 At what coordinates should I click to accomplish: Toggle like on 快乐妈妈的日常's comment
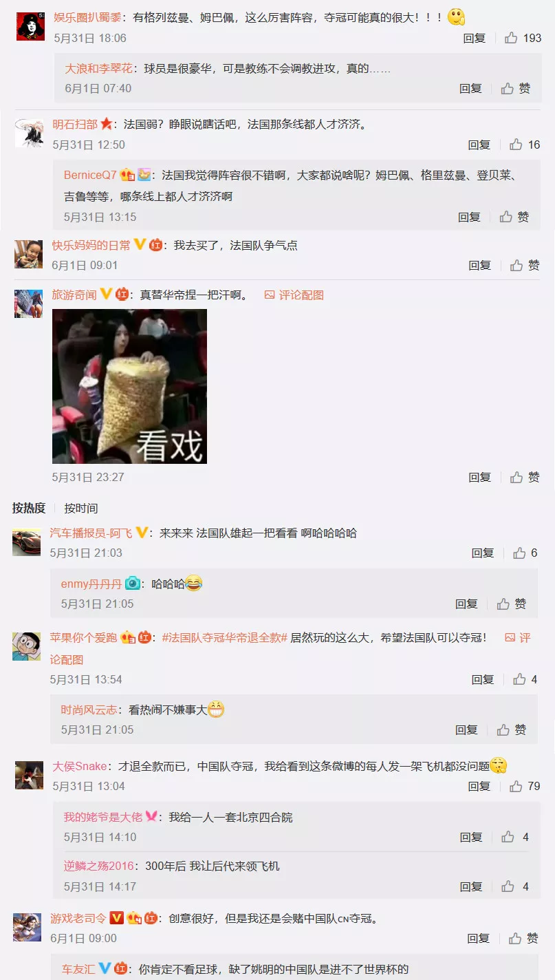pos(525,265)
